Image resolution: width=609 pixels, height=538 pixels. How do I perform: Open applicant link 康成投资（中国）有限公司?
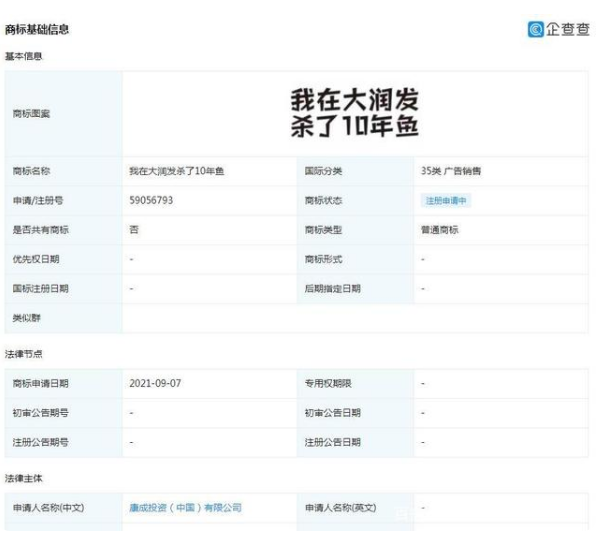(x=185, y=507)
